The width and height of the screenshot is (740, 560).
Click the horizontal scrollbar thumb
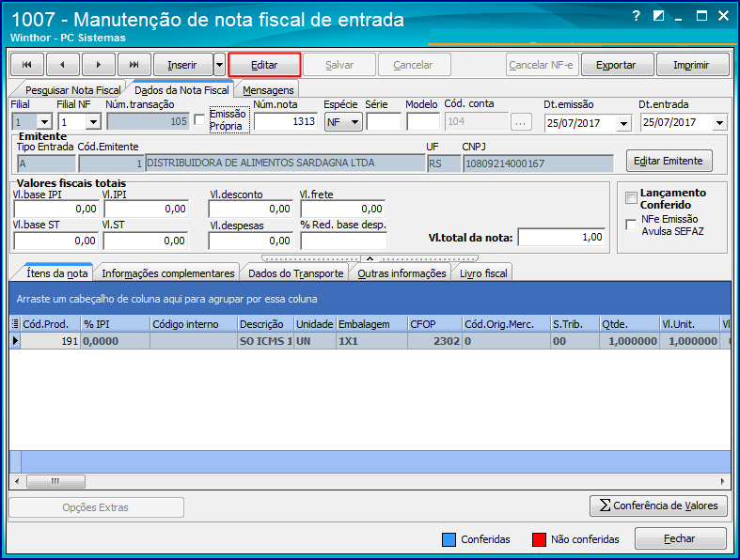point(55,481)
